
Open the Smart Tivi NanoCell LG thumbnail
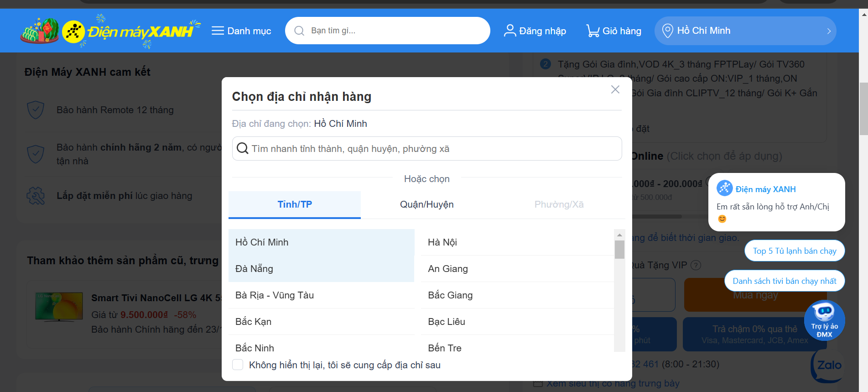coord(59,307)
